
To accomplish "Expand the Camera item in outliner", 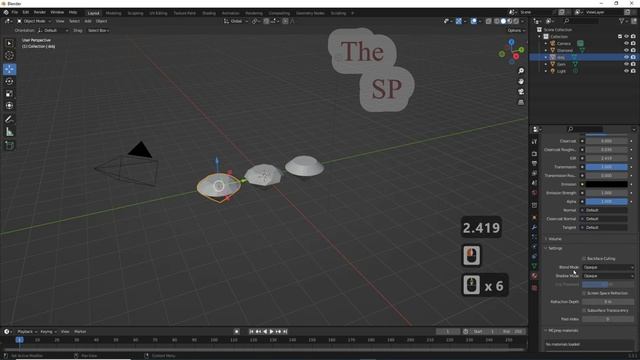I will pyautogui.click(x=546, y=43).
